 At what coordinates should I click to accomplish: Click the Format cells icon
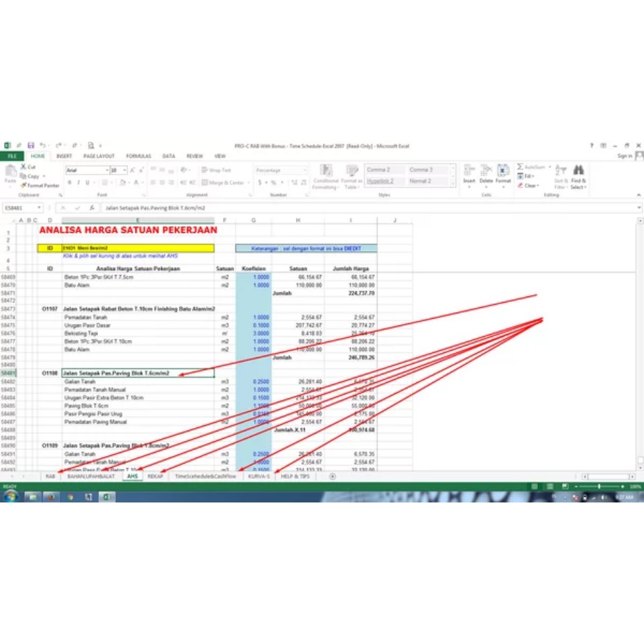503,174
